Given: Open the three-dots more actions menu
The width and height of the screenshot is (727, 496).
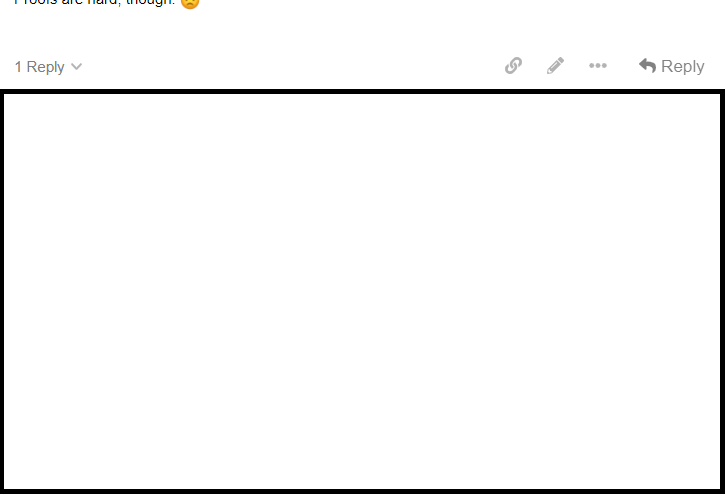Looking at the screenshot, I should pyautogui.click(x=598, y=66).
